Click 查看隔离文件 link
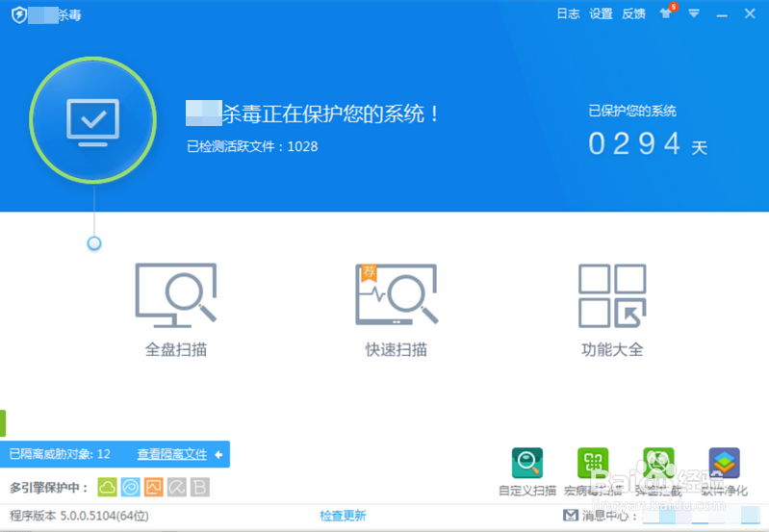Viewport: 769px width, 532px height. pyautogui.click(x=172, y=454)
